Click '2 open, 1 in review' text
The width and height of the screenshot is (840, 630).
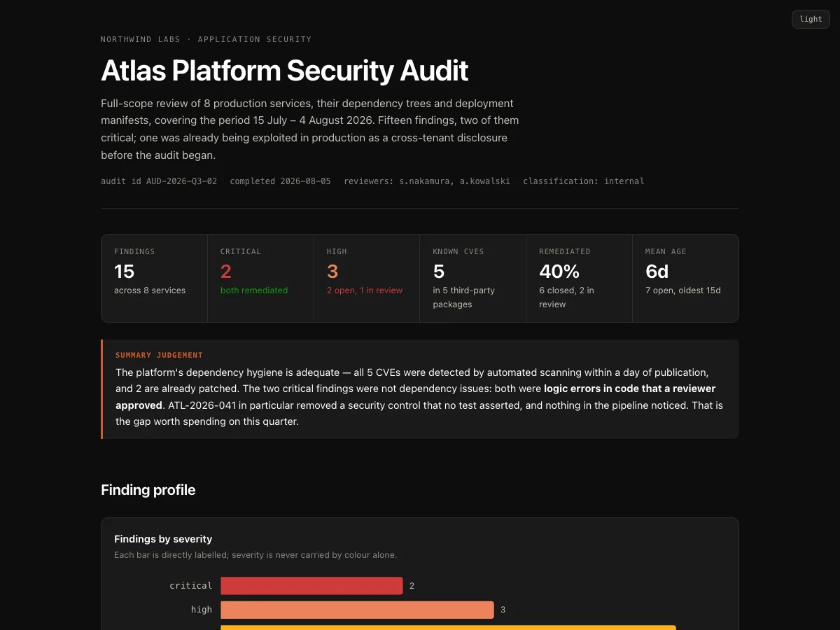point(365,290)
